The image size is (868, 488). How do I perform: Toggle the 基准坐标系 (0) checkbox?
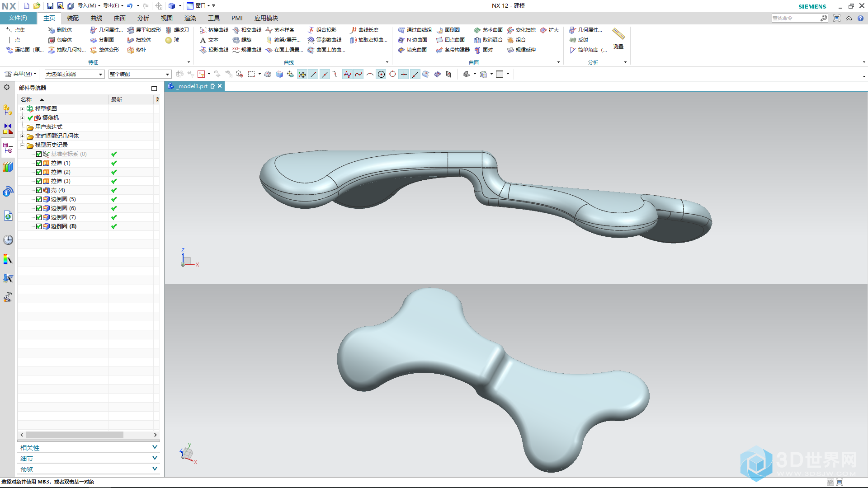39,154
